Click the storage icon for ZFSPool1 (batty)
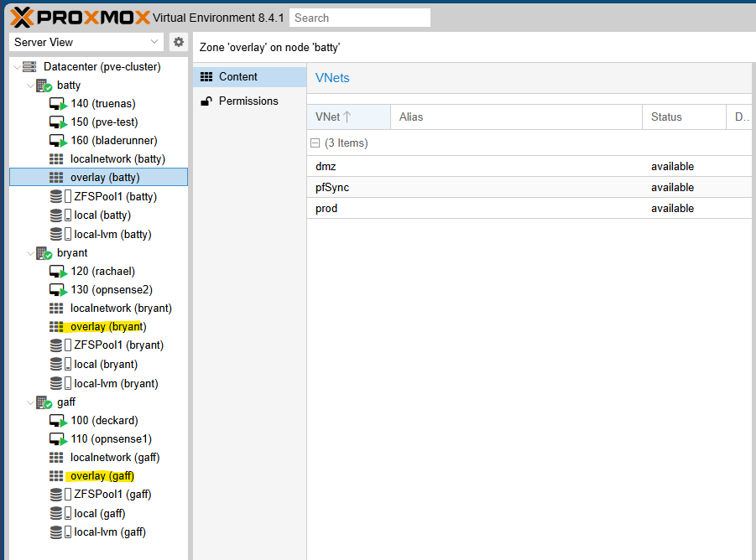This screenshot has height=560, width=756. [56, 196]
